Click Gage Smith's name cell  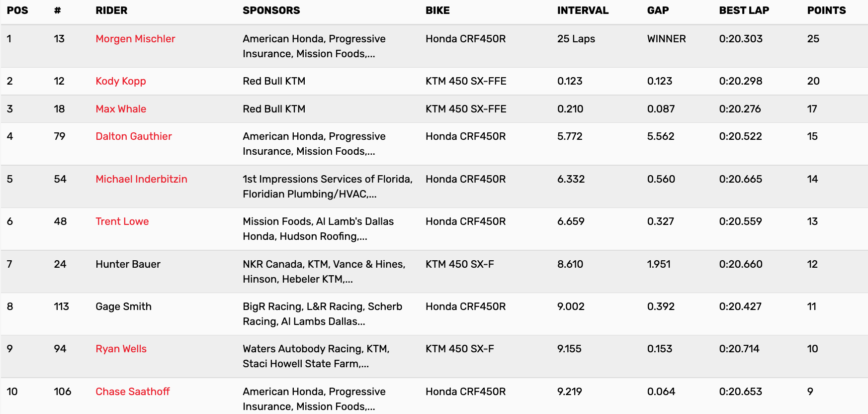click(123, 307)
